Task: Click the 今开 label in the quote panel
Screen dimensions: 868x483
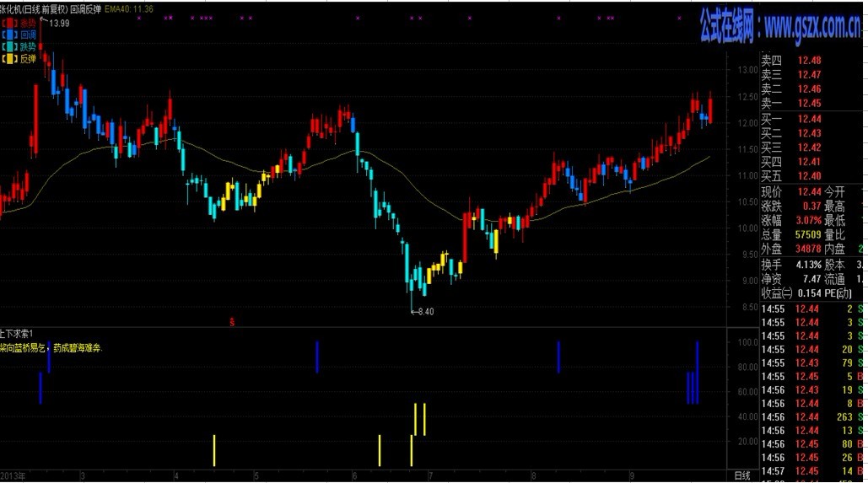Action: (835, 192)
